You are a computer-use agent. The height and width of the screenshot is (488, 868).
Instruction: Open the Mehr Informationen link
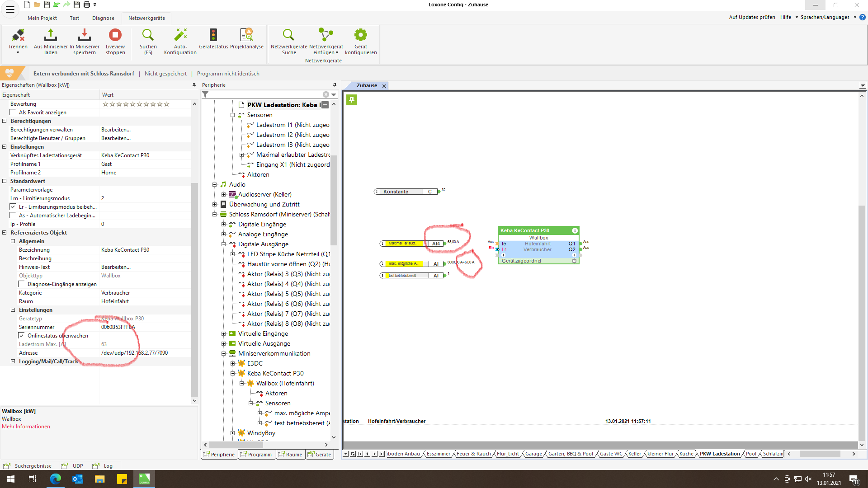pyautogui.click(x=26, y=427)
